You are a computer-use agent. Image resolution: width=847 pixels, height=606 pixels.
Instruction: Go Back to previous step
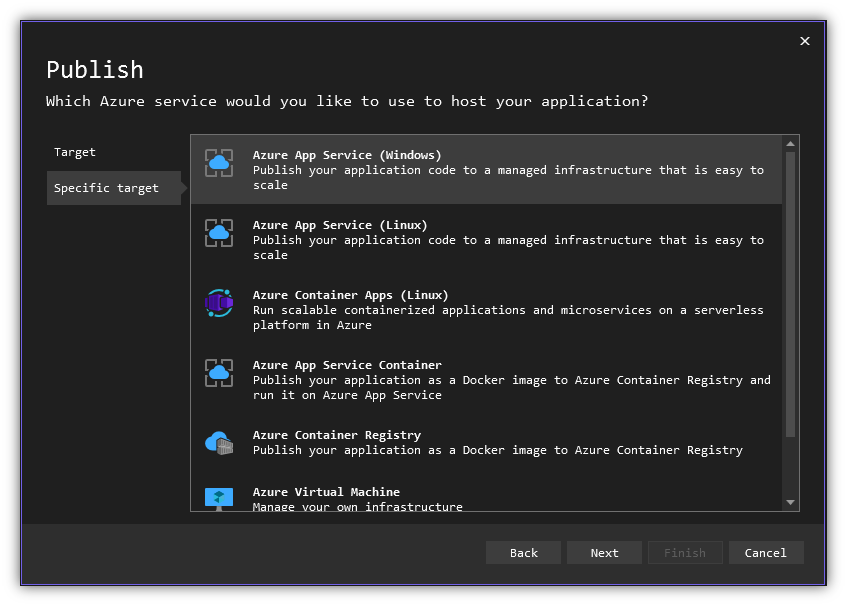pyautogui.click(x=523, y=553)
